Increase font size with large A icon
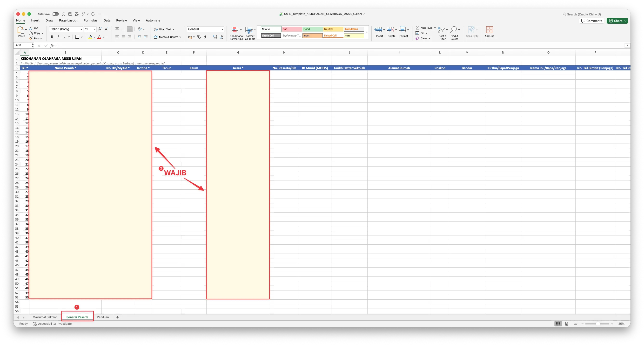The image size is (644, 345). (x=100, y=29)
